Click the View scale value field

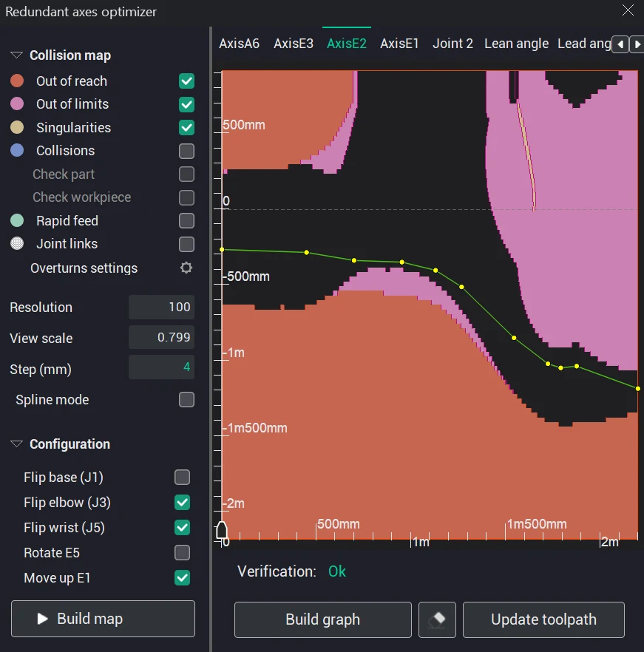(161, 337)
